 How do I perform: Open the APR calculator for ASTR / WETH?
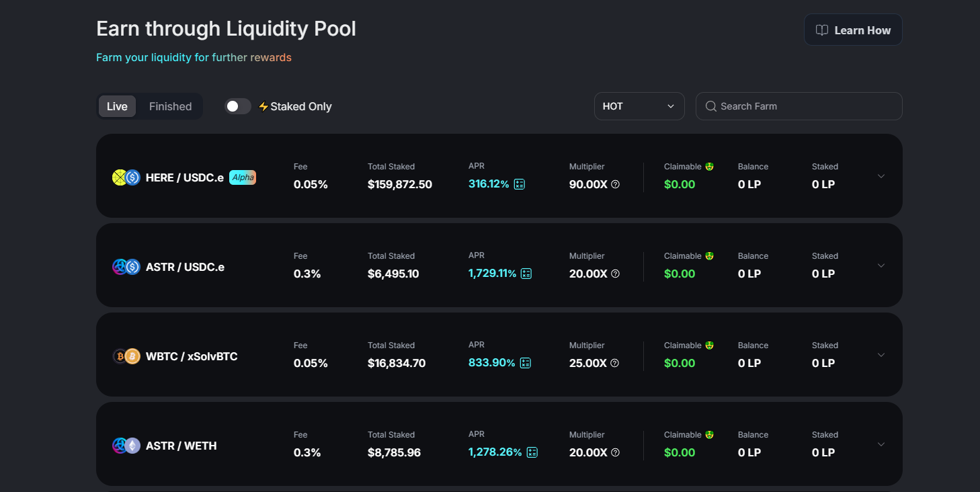point(532,452)
